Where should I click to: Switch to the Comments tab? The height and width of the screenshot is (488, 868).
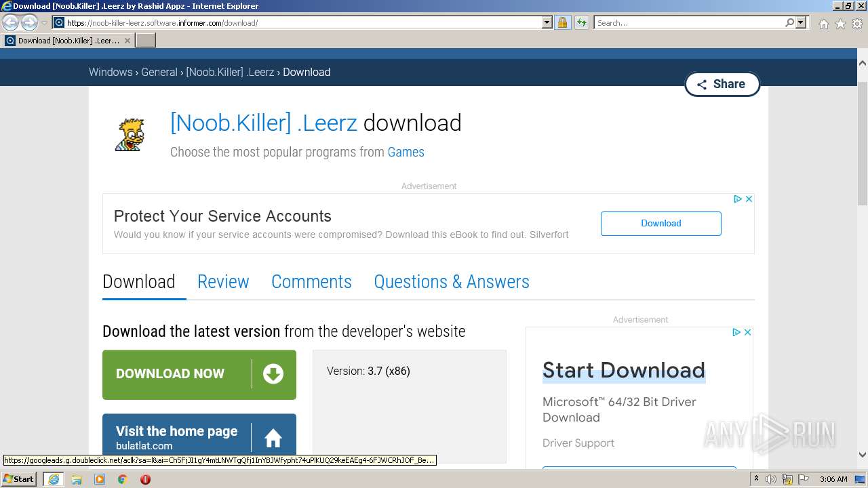pos(311,282)
